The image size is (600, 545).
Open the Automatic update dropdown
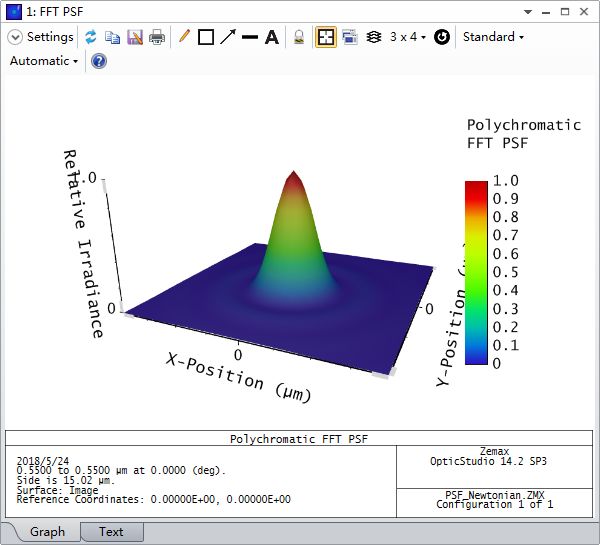click(44, 61)
